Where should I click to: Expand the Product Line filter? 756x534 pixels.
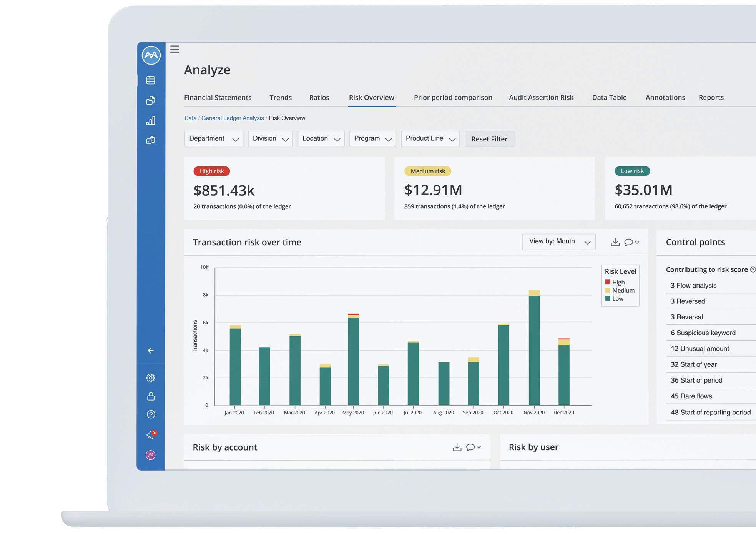pyautogui.click(x=430, y=139)
